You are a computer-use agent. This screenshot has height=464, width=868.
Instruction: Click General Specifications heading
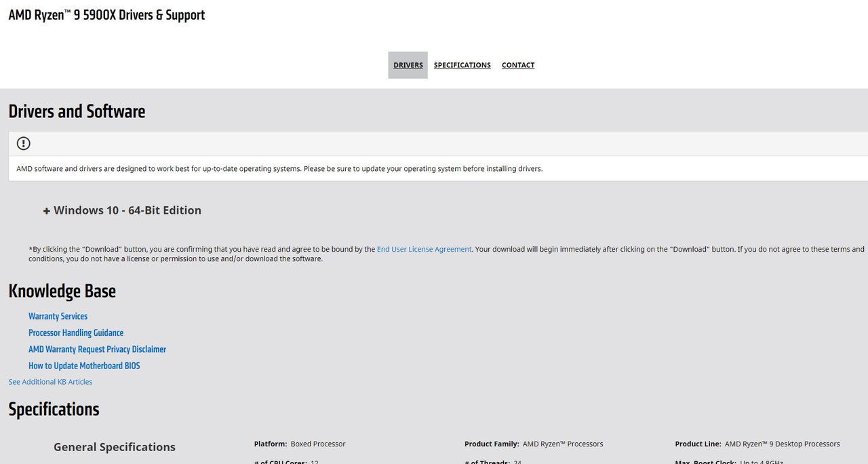[115, 447]
